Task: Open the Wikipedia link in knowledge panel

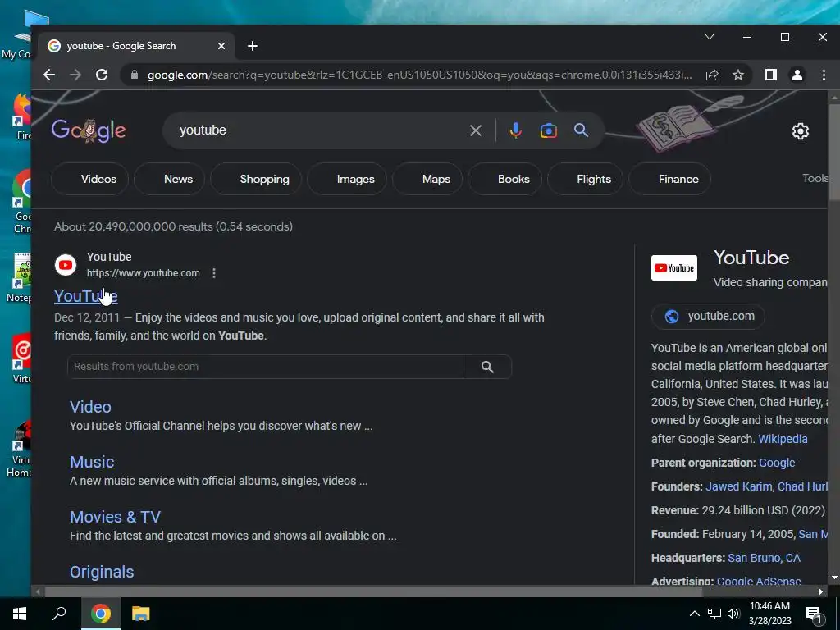Action: (x=783, y=439)
